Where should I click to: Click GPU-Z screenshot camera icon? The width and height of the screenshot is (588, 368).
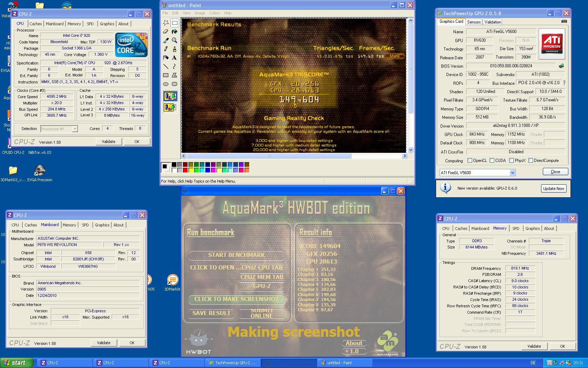tap(564, 21)
